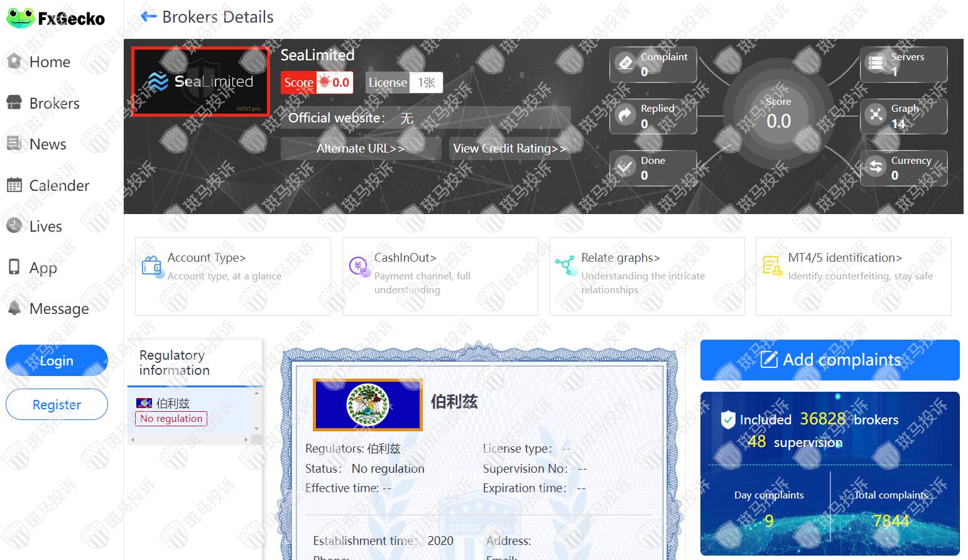The width and height of the screenshot is (968, 560).
Task: Click the FxGecko frog logo
Action: click(20, 18)
